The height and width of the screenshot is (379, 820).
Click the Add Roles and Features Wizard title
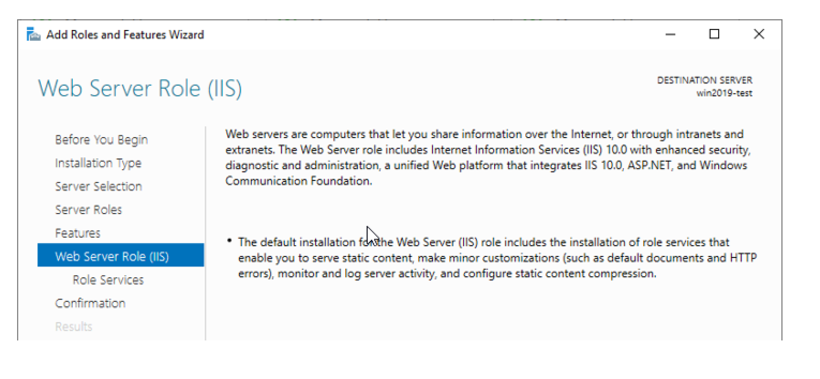125,35
